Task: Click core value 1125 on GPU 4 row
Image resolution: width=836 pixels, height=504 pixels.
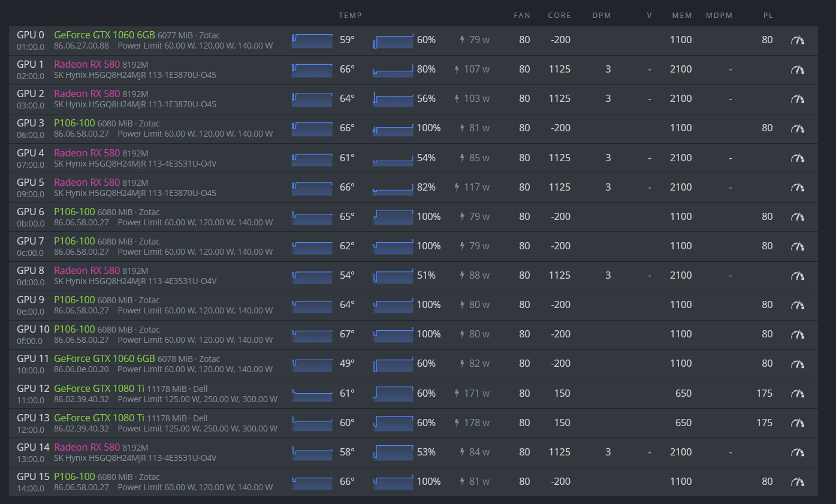Action: [560, 158]
